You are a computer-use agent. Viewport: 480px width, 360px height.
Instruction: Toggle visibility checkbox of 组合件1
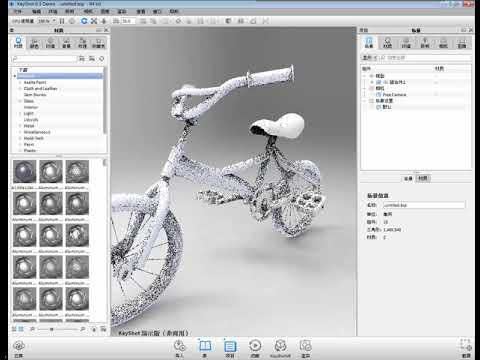point(378,82)
